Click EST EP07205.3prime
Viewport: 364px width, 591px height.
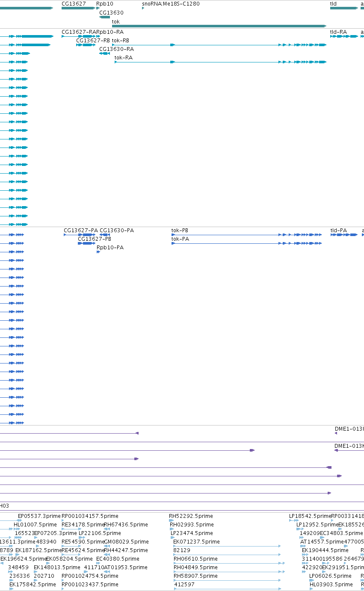click(x=56, y=533)
